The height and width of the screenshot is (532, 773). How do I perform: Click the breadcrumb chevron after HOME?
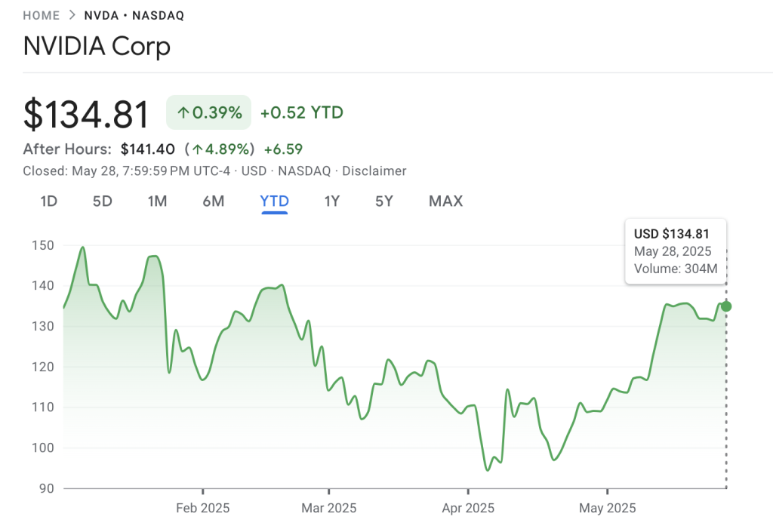coord(72,15)
